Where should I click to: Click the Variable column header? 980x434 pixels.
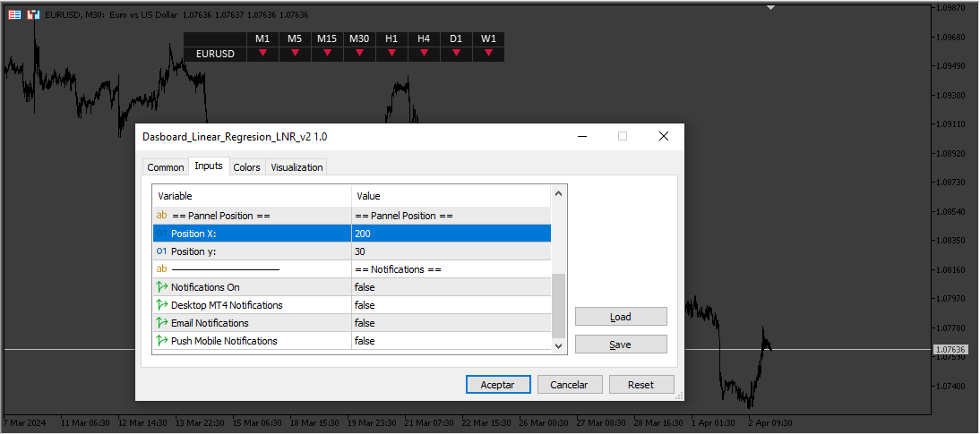[253, 196]
